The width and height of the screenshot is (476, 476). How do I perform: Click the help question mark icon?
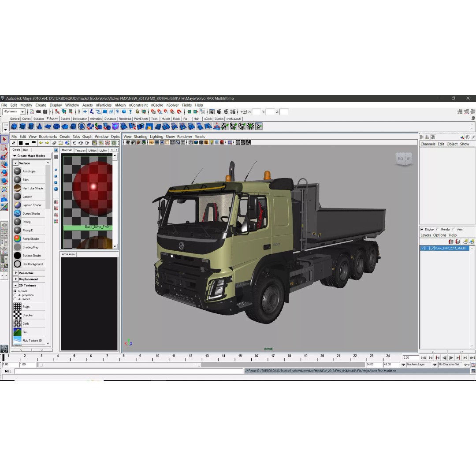coord(130,112)
